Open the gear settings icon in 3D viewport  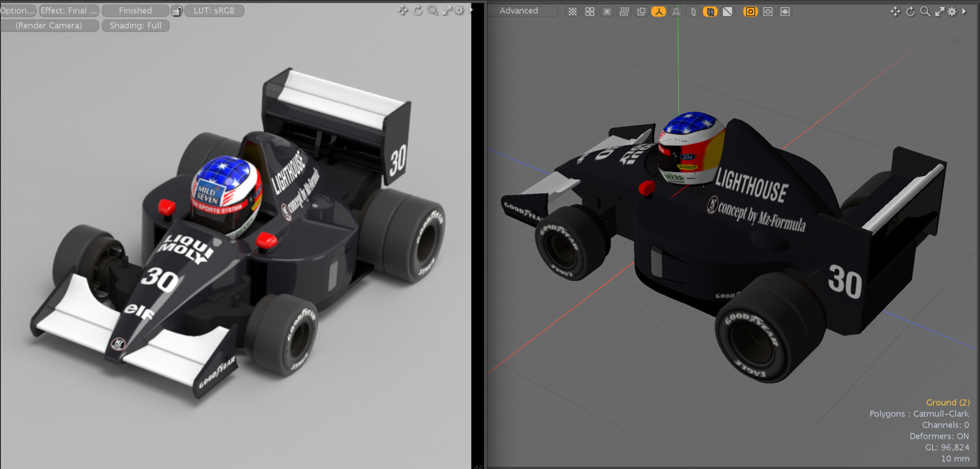tap(952, 11)
